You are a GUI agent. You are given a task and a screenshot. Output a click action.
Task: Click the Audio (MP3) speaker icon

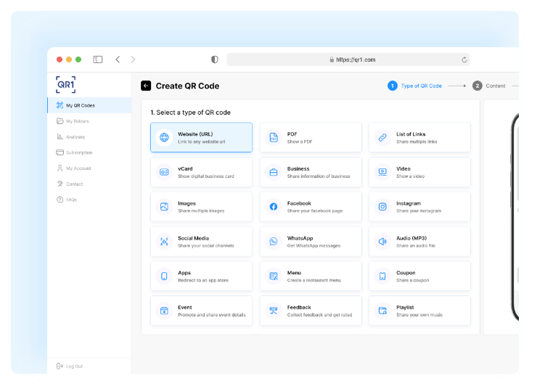[x=382, y=241]
